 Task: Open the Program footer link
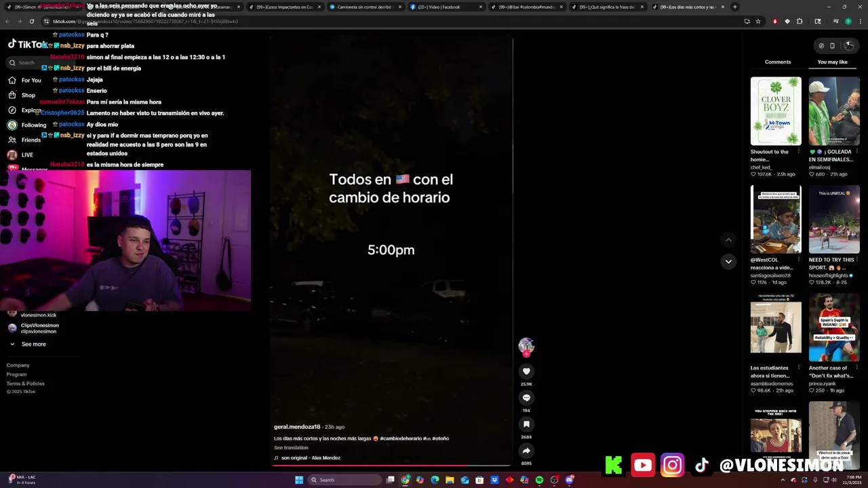(17, 374)
